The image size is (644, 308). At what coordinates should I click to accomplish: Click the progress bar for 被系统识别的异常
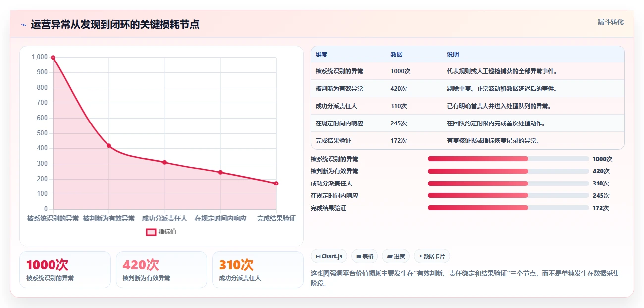click(x=508, y=159)
